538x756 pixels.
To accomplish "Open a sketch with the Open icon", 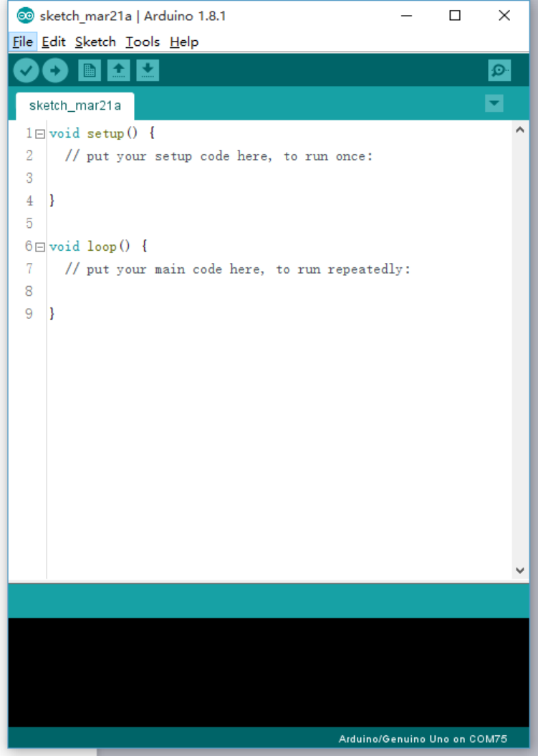I will [119, 70].
